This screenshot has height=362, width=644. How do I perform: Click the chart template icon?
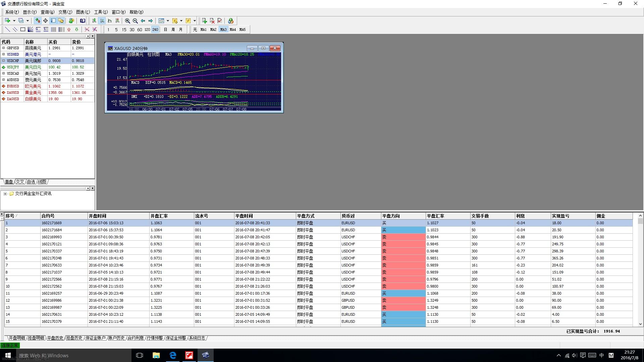coord(161,21)
